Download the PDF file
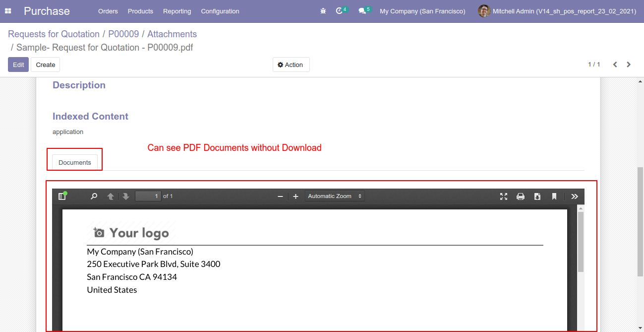Viewport: 644px width, 332px height. [537, 197]
